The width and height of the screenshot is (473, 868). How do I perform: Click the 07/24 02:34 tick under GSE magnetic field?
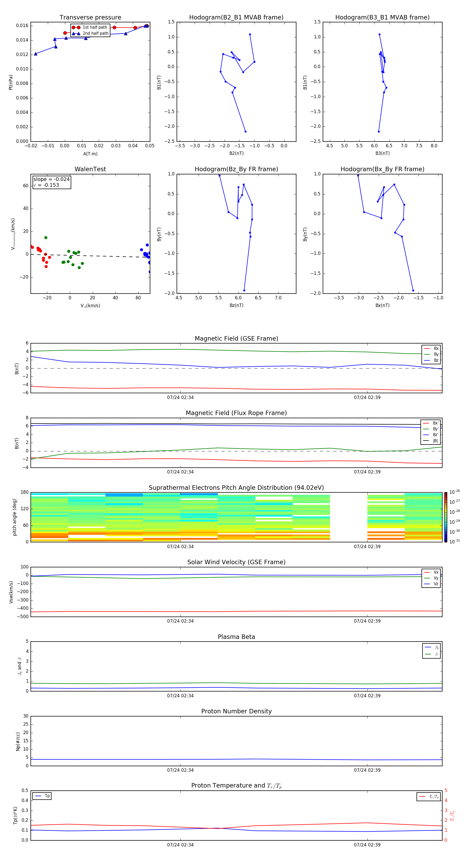click(x=180, y=398)
